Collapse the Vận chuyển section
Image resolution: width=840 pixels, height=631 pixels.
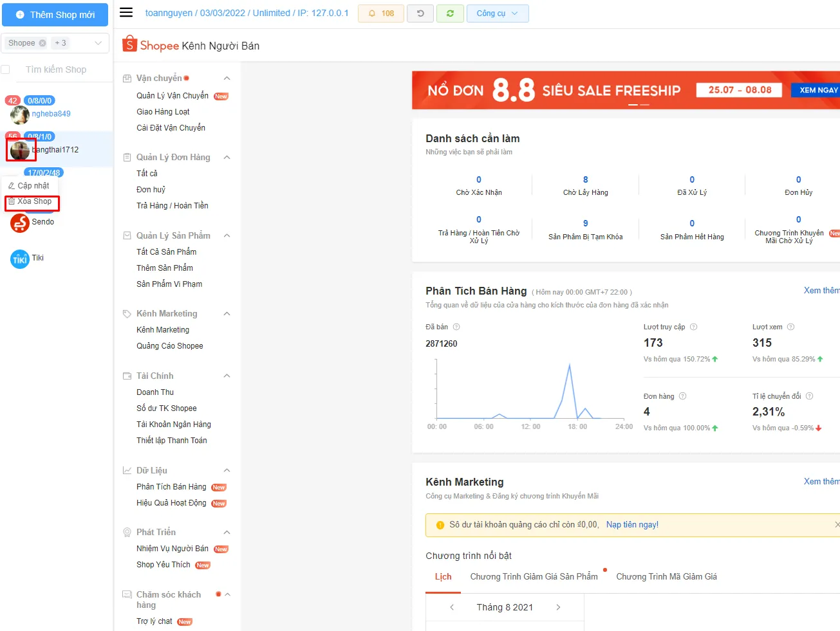(x=227, y=78)
